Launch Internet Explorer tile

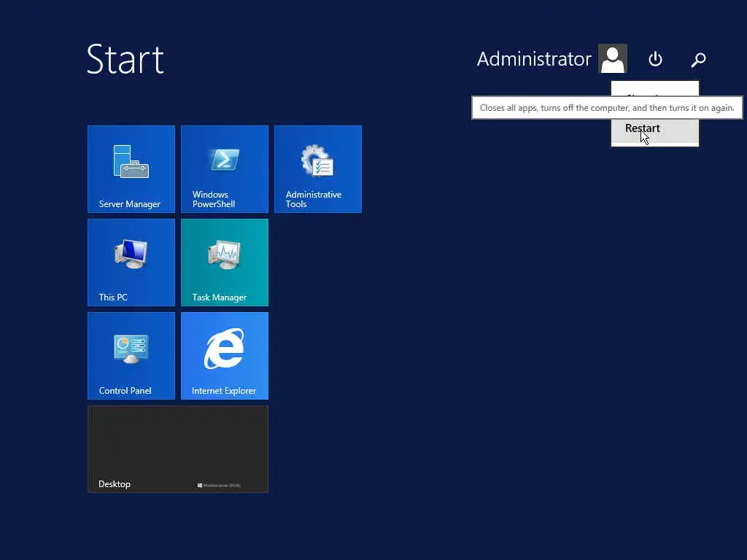[x=225, y=356]
